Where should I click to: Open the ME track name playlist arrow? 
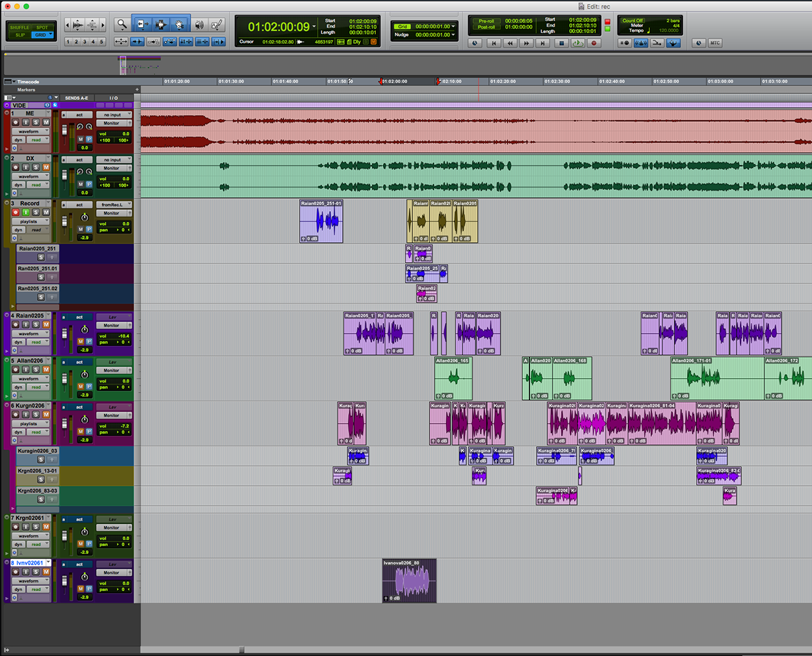[x=48, y=113]
